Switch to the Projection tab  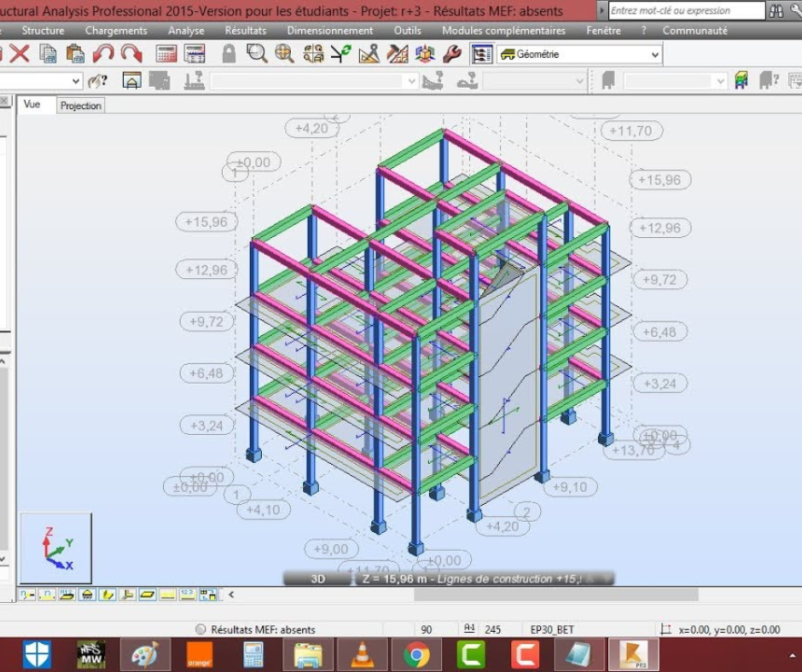click(x=81, y=106)
